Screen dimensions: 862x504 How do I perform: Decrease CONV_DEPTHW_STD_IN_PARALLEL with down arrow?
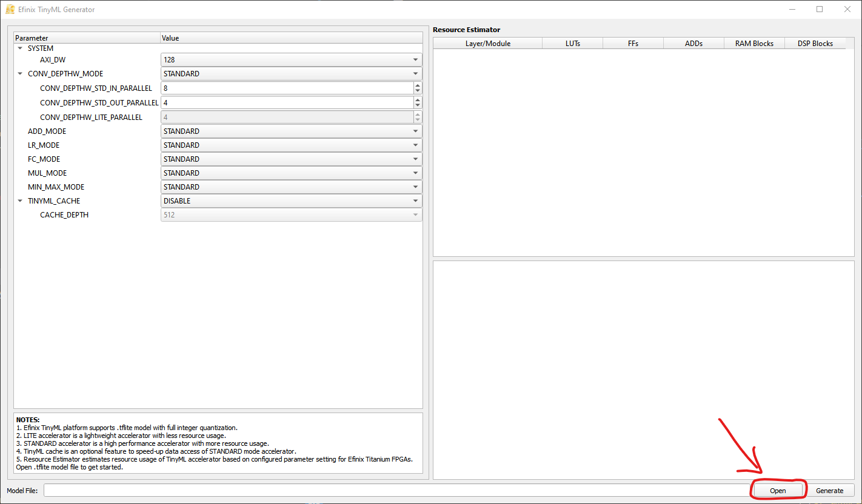(x=418, y=91)
